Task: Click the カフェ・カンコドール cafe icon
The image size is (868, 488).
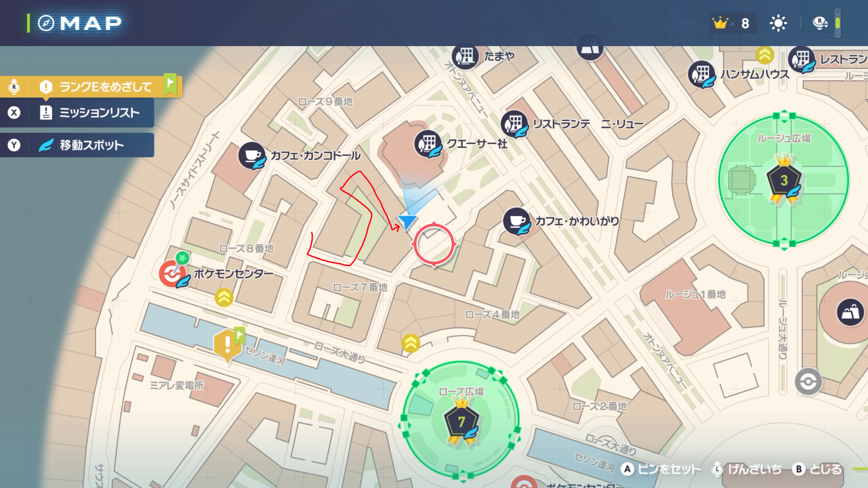Action: 252,156
